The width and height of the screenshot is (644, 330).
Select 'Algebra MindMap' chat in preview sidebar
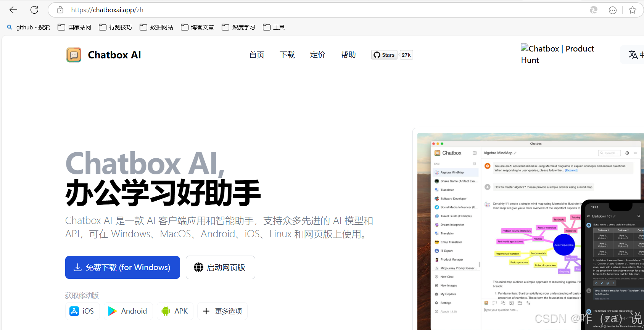(456, 172)
